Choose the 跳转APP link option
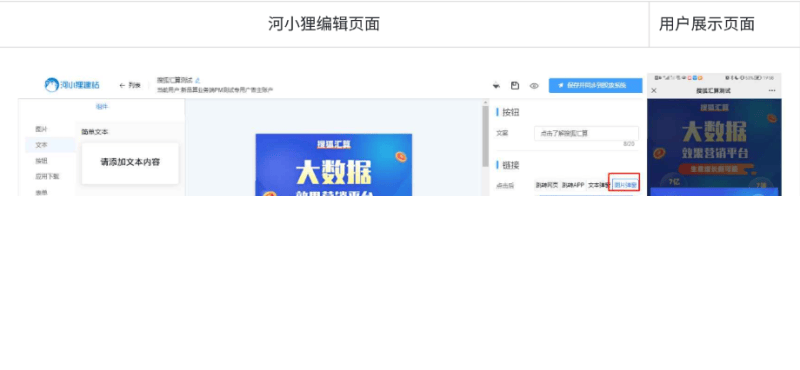The width and height of the screenshot is (800, 370). pos(572,185)
